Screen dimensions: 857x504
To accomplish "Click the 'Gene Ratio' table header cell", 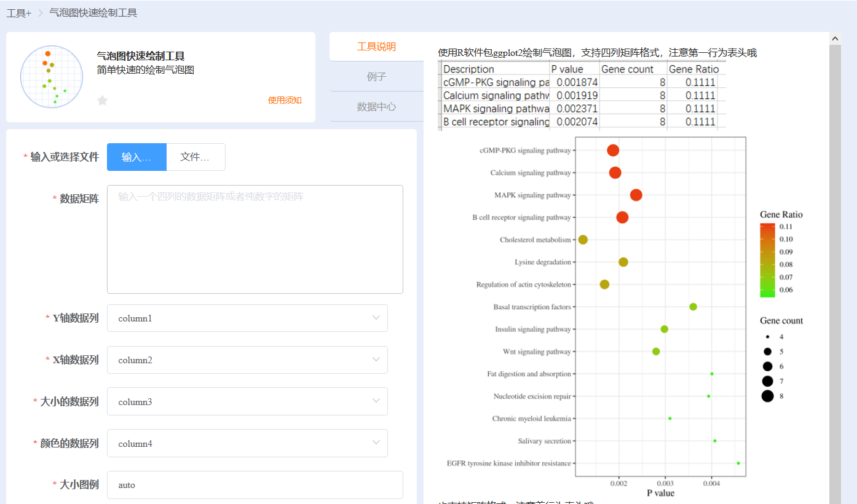I will pos(693,69).
